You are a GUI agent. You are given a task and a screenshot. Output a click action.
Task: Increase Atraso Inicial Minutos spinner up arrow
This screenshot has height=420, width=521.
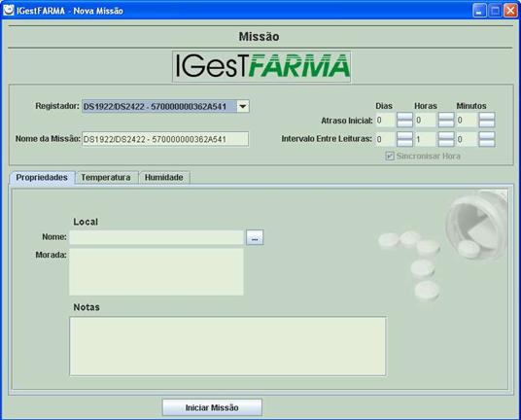tap(487, 117)
